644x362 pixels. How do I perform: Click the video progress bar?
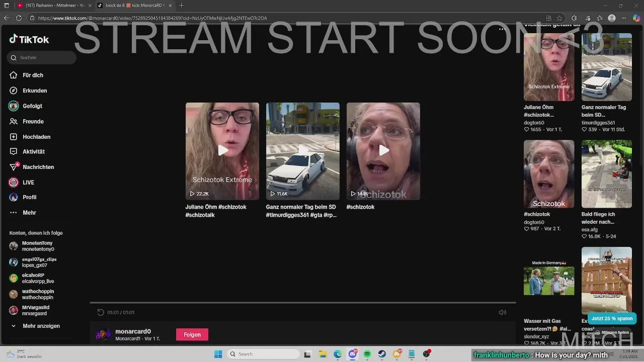pos(303,303)
